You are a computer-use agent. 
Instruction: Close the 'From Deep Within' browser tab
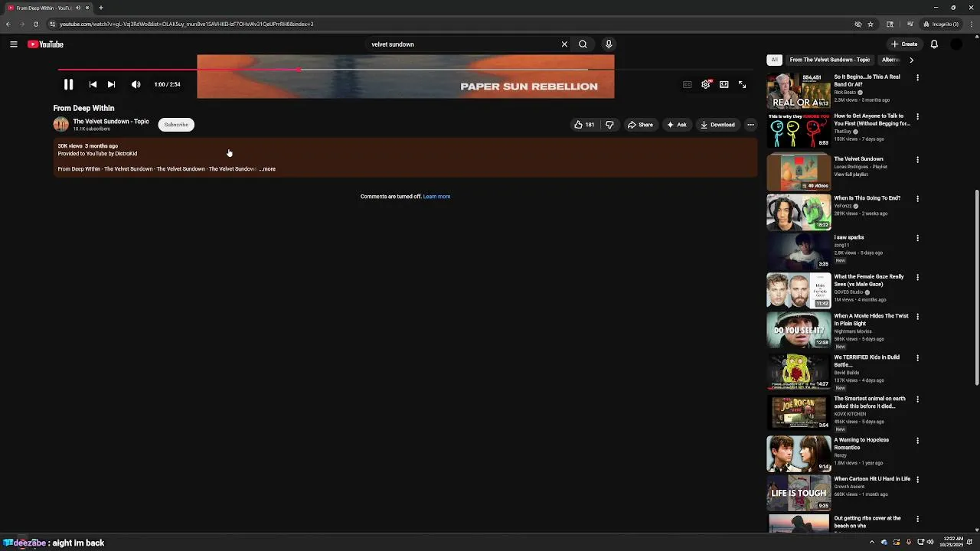[87, 8]
